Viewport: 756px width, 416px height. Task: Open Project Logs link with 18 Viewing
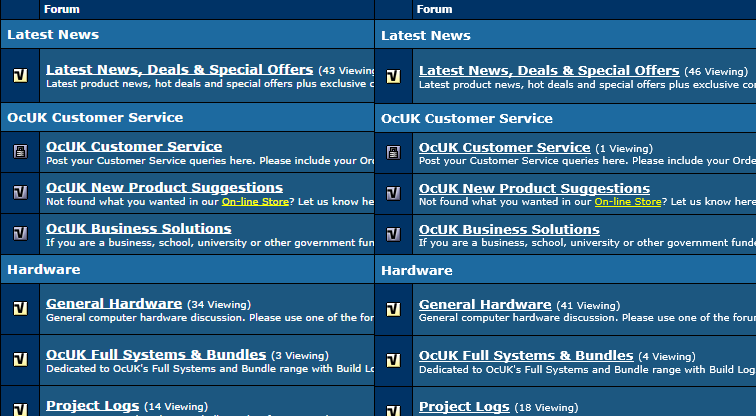464,407
